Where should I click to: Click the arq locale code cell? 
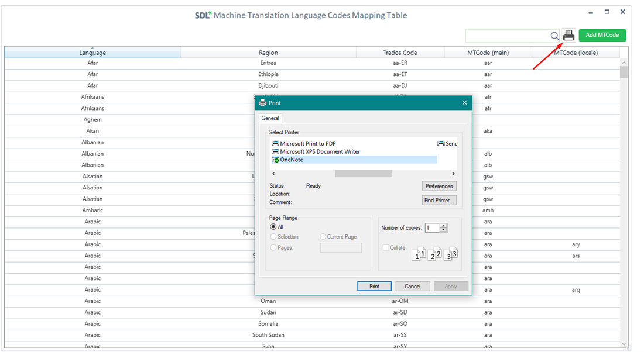point(576,289)
